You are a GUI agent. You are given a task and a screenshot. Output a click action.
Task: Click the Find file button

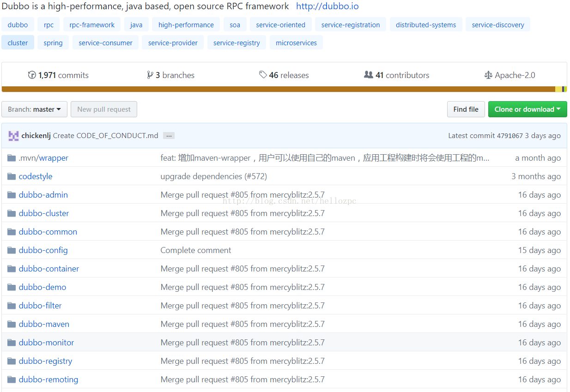[x=466, y=109]
